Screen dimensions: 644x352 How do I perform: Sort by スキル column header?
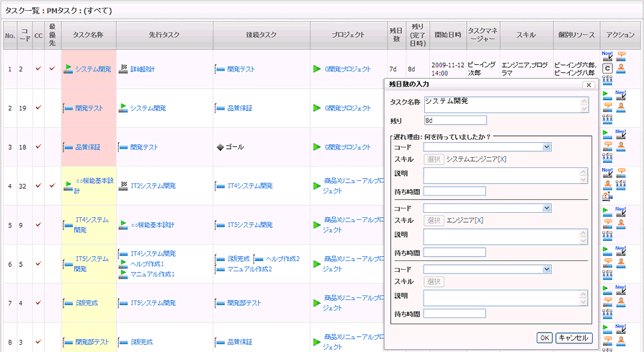tap(526, 35)
